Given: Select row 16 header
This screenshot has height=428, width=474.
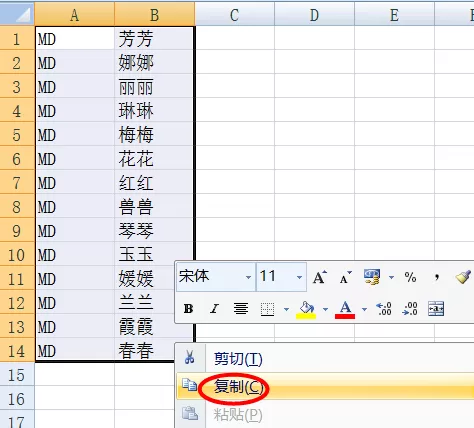Looking at the screenshot, I should pyautogui.click(x=17, y=399).
